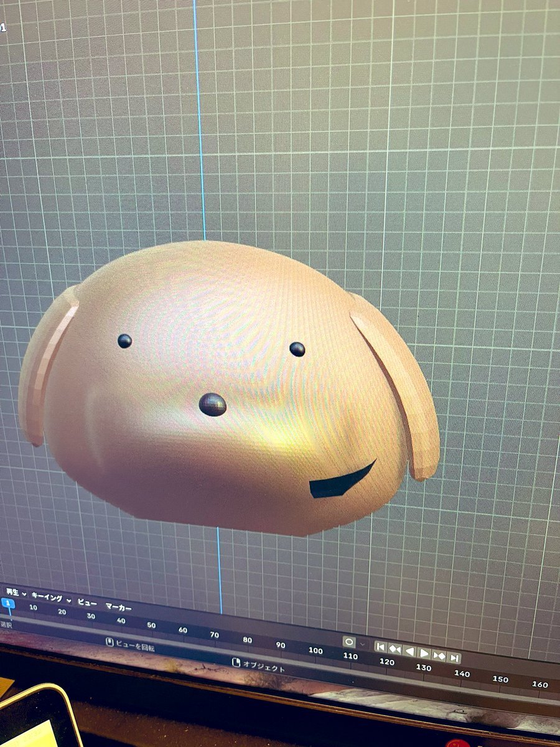Click frame 150 on the timeline ruler
This screenshot has width=560, height=747.
[500, 679]
